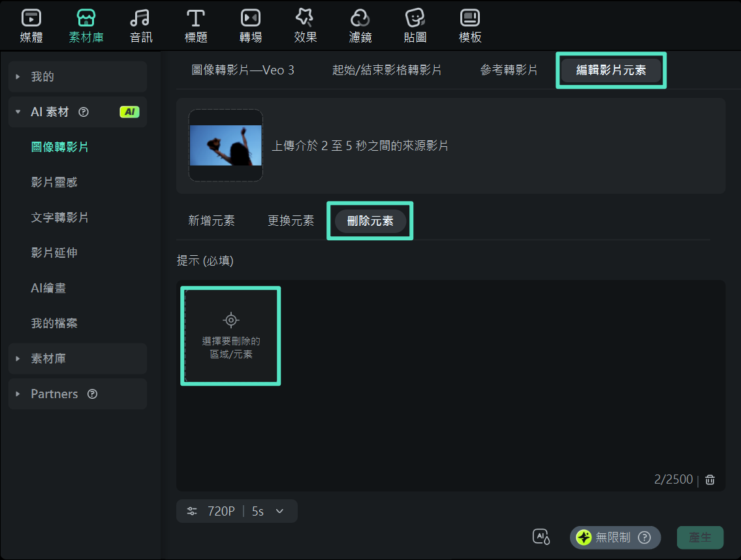The width and height of the screenshot is (741, 560).
Task: Click the 產生 generate button
Action: (x=700, y=537)
